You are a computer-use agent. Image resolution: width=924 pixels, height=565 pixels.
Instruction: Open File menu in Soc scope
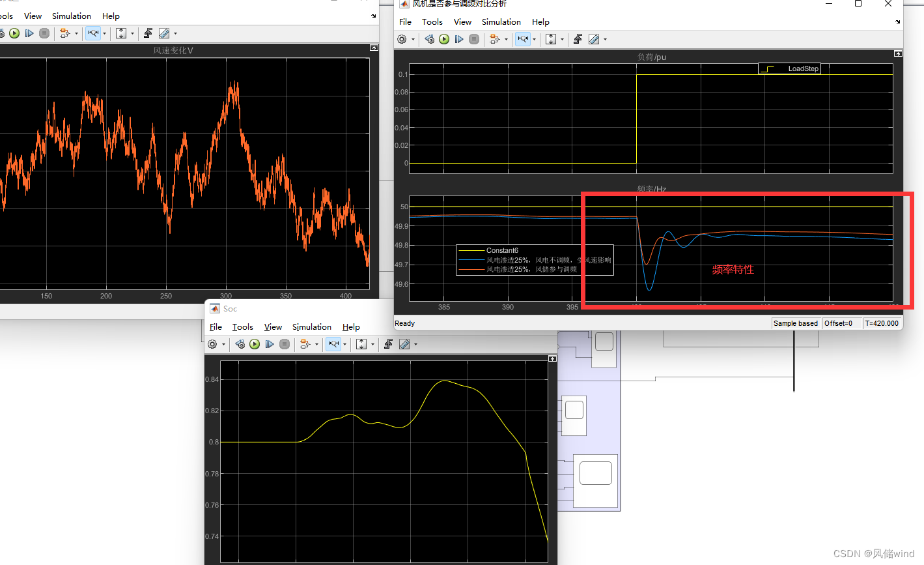click(x=216, y=326)
